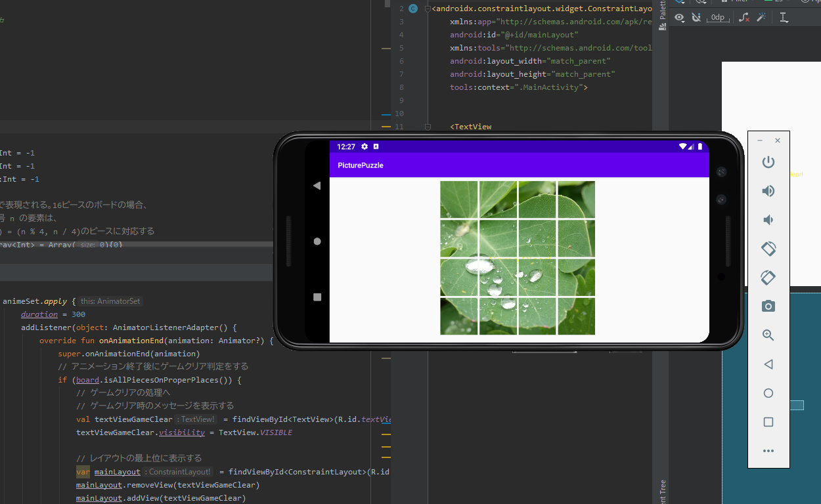Click the 0dp default margins button
The height and width of the screenshot is (504, 821).
pos(718,18)
